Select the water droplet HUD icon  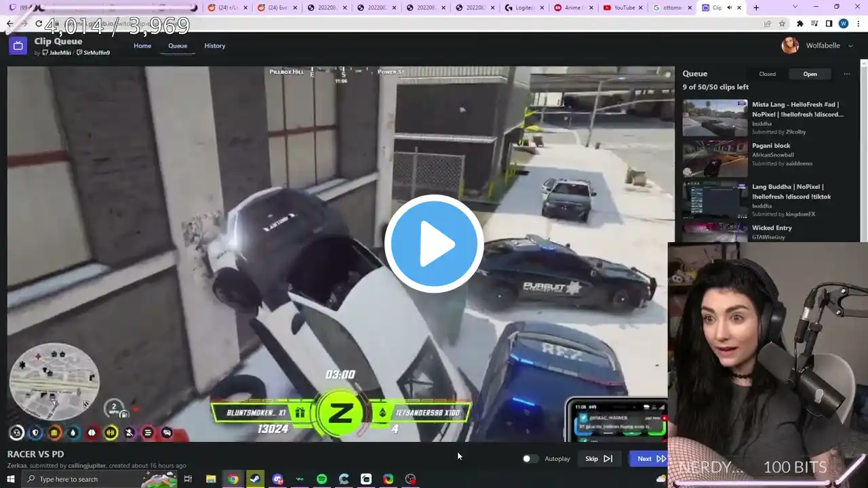[73, 432]
